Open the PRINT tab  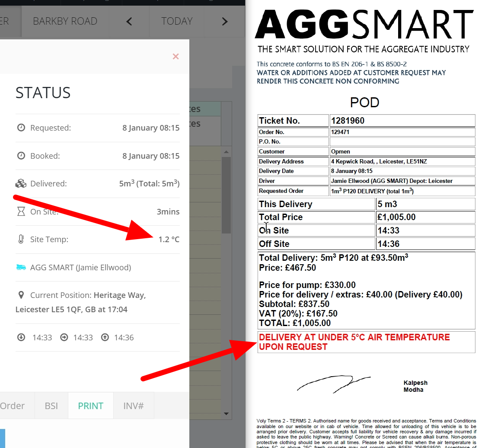click(91, 406)
